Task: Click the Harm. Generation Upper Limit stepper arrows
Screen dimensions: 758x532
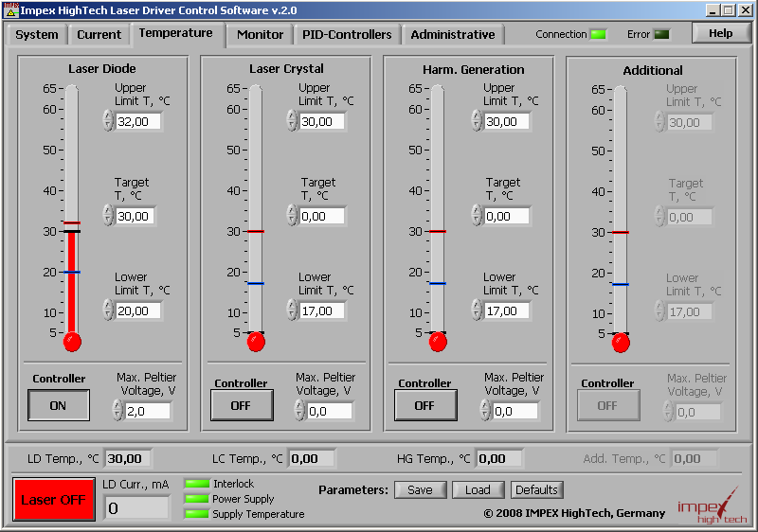Action: [477, 120]
